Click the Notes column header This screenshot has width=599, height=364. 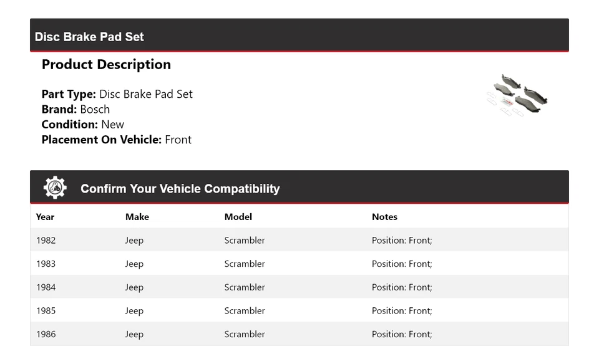(x=384, y=217)
